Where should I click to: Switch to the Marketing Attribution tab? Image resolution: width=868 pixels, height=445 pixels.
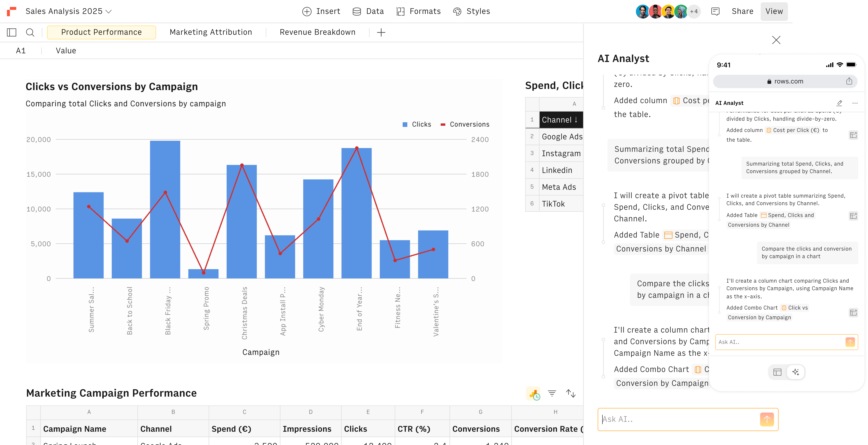click(211, 32)
